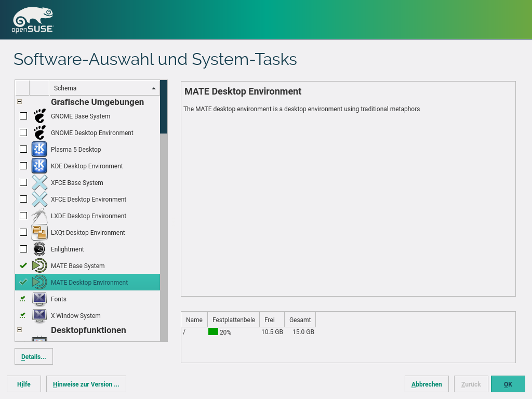Click the X Window System monitor icon
This screenshot has width=532, height=399.
[39, 316]
